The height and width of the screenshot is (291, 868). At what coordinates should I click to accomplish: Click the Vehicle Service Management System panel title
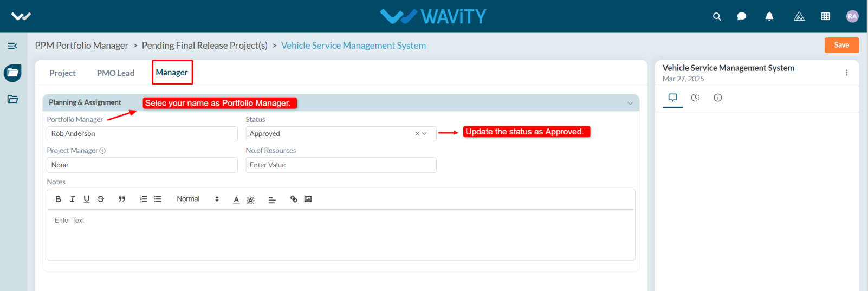[728, 68]
